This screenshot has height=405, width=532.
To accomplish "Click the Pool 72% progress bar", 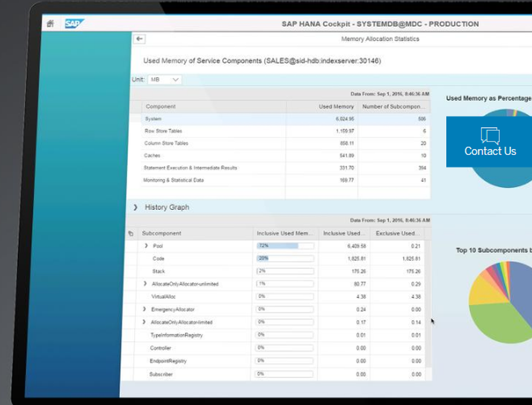I will pyautogui.click(x=285, y=246).
